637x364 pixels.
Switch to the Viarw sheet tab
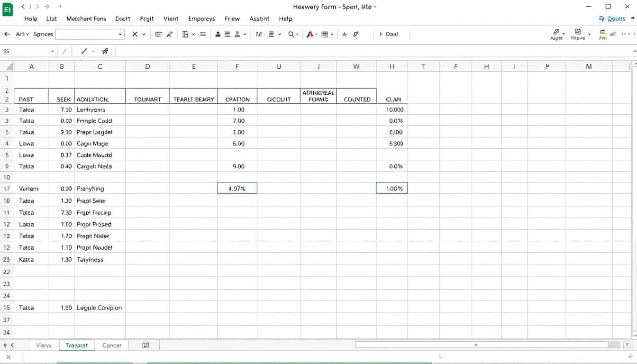click(x=44, y=345)
